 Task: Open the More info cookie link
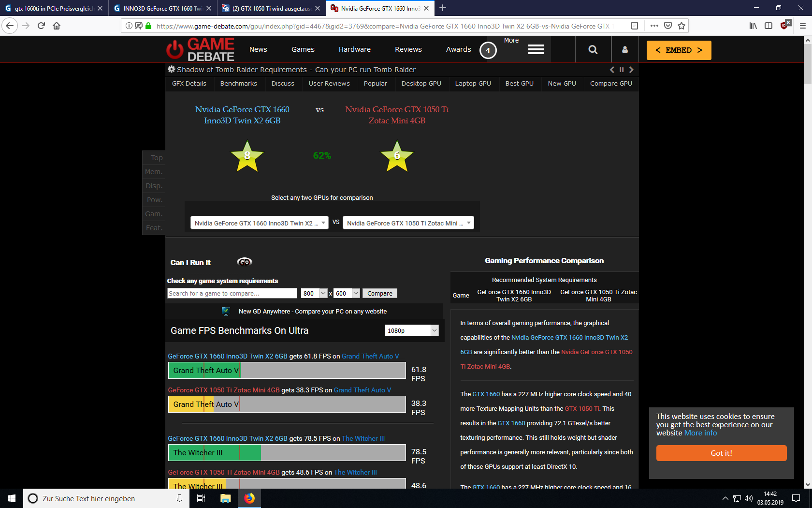(700, 433)
